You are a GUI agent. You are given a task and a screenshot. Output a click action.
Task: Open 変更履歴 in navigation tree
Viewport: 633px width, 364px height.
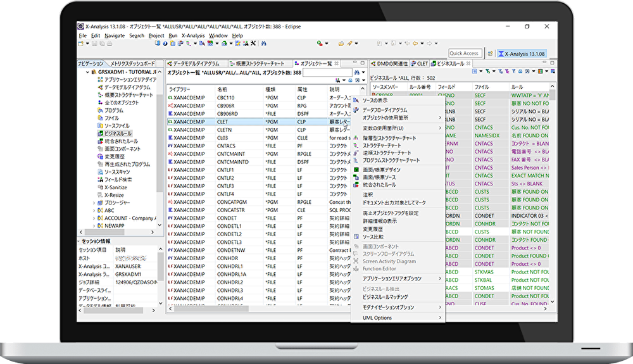pos(111,156)
